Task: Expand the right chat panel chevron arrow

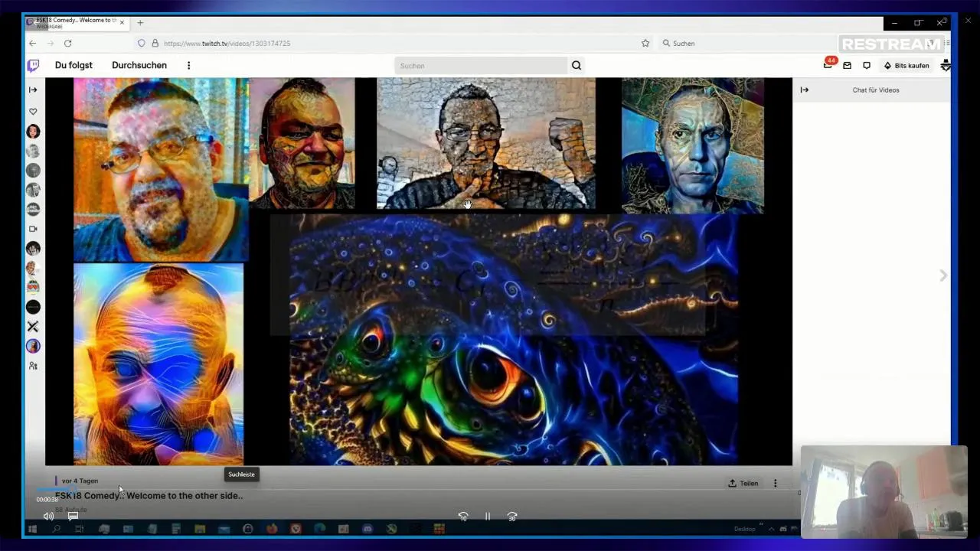Action: (x=943, y=275)
